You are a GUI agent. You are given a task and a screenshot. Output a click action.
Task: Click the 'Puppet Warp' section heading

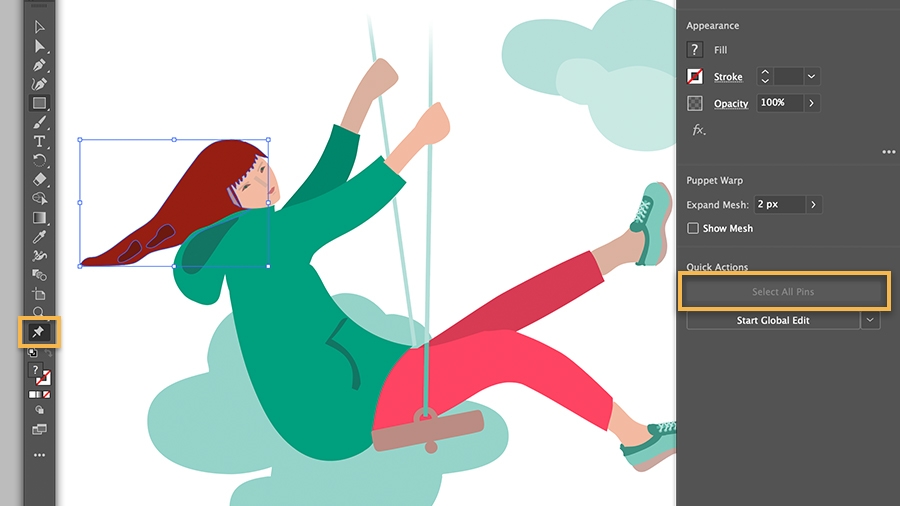pos(715,180)
